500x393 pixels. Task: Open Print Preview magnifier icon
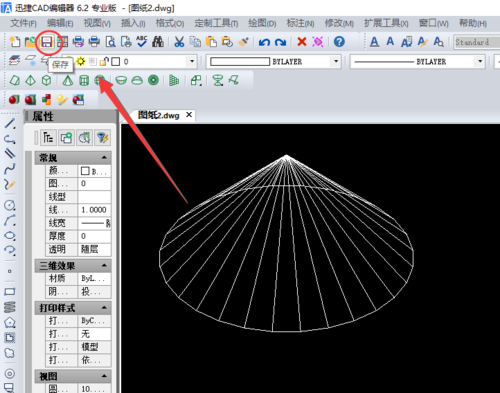pyautogui.click(x=110, y=42)
